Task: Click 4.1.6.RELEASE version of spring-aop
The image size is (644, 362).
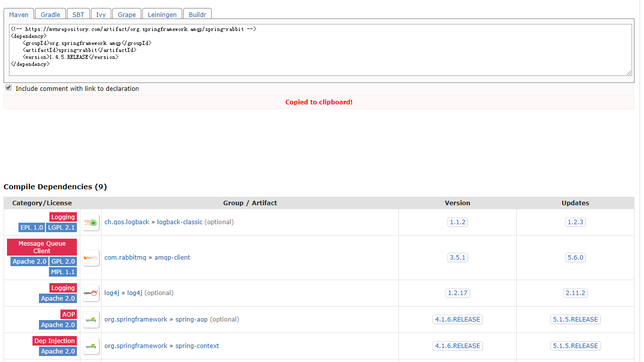Action: pos(457,319)
